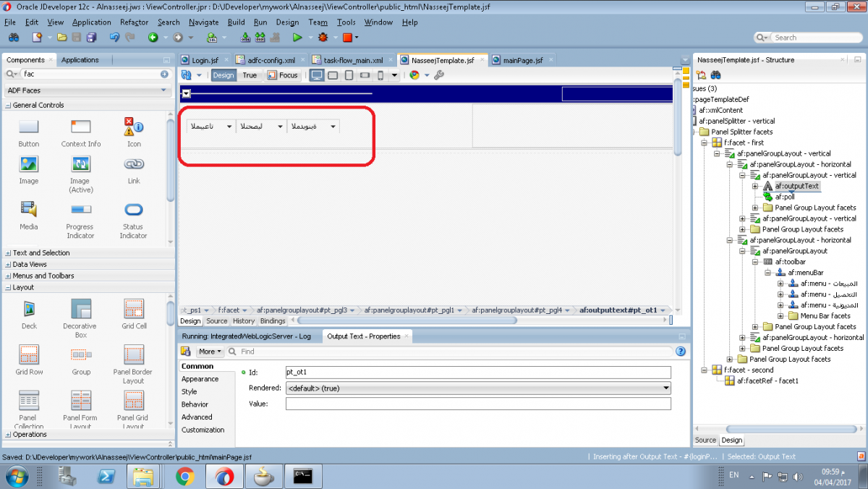Open the Rendered property dropdown
The image size is (868, 489).
pos(477,388)
